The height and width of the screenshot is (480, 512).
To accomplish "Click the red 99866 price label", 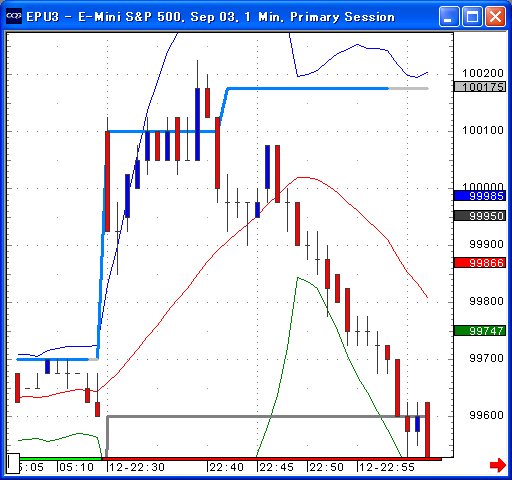I will [480, 263].
